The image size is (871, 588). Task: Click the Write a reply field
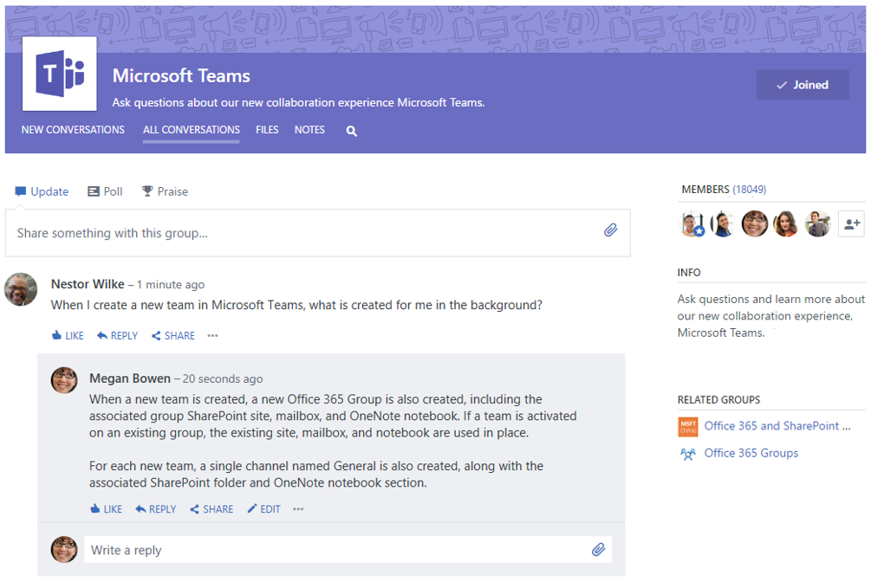point(348,550)
